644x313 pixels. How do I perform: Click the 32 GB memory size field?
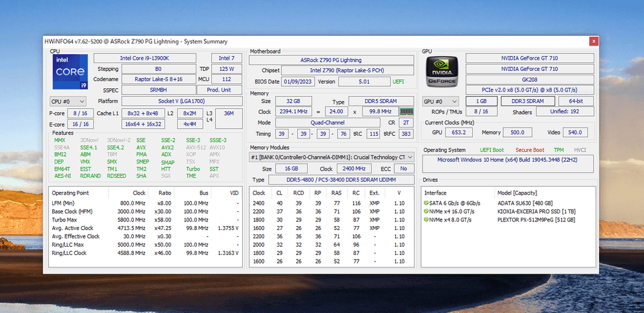point(293,101)
